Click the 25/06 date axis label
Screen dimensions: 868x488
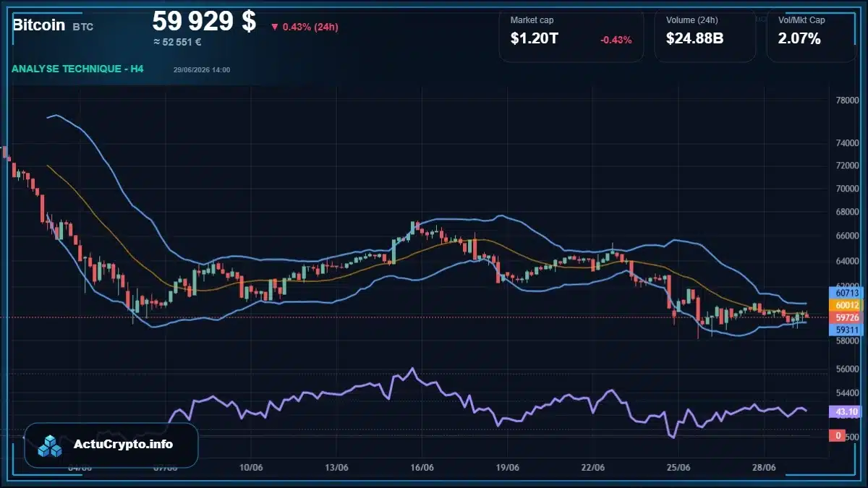click(x=678, y=468)
